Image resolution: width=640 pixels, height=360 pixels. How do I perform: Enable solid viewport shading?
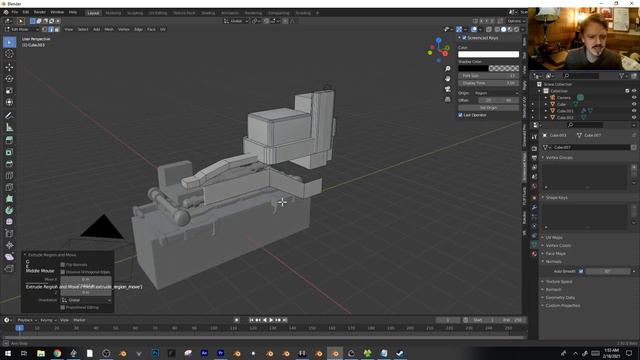[x=504, y=29]
